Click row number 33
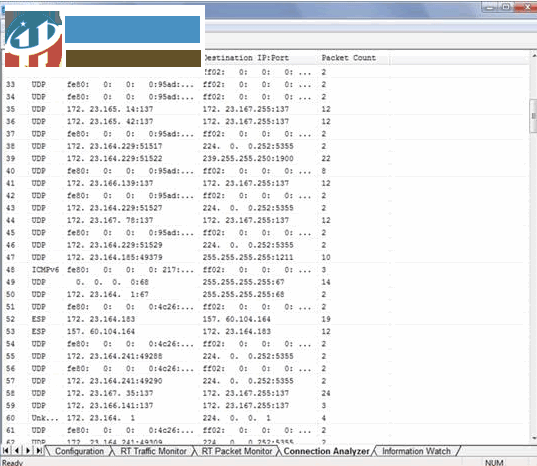The height and width of the screenshot is (466, 537). pyautogui.click(x=11, y=85)
